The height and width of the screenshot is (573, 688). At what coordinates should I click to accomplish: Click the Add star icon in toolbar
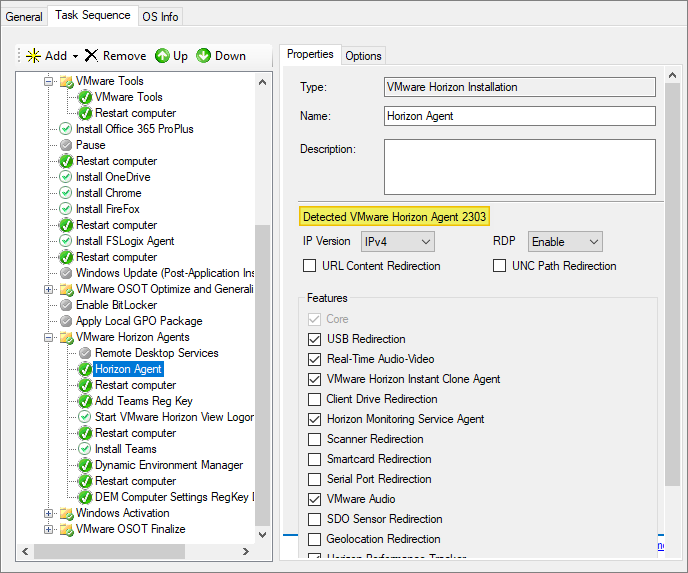click(33, 56)
